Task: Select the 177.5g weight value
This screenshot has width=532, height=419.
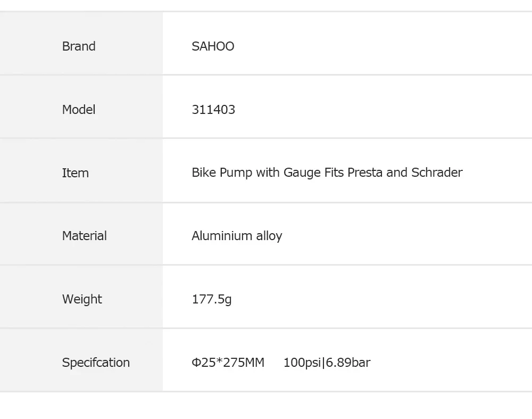Action: click(x=212, y=299)
